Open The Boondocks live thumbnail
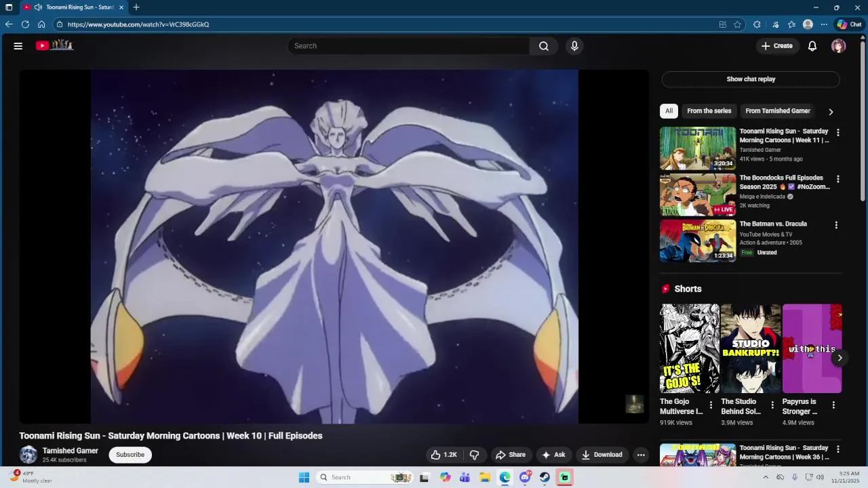Image resolution: width=868 pixels, height=488 pixels. click(698, 195)
